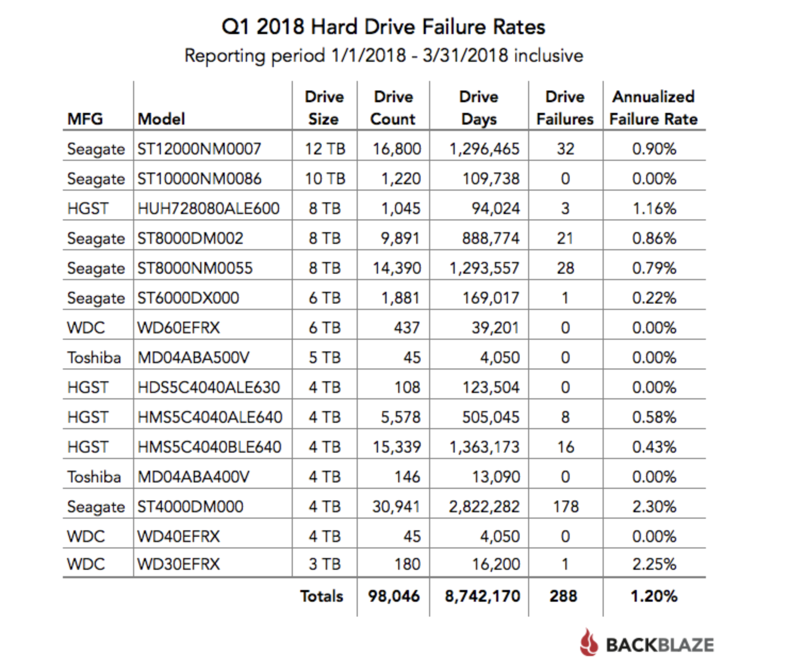Image resolution: width=806 pixels, height=672 pixels.
Task: Select model cell HUH728080ALE600
Action: tap(208, 208)
